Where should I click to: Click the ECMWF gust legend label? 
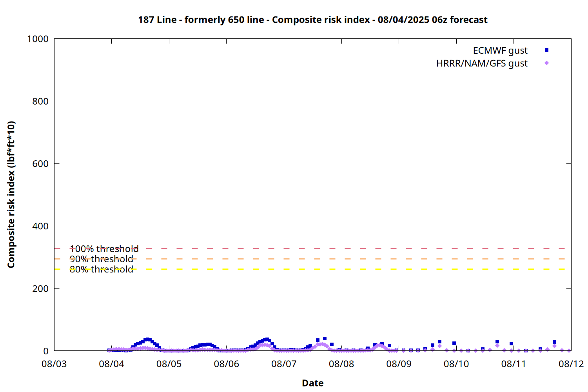coord(500,51)
